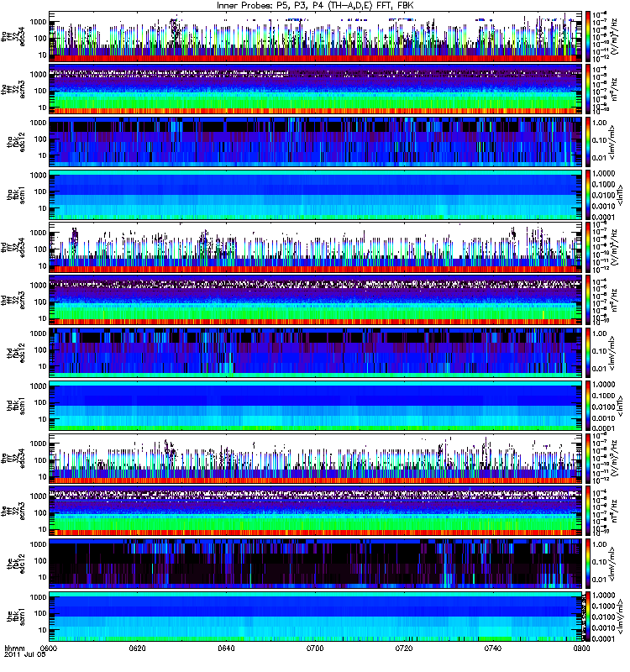Click the color bar beside thd scm3 spectrogram
The width and height of the screenshot is (630, 672).
coord(588,300)
